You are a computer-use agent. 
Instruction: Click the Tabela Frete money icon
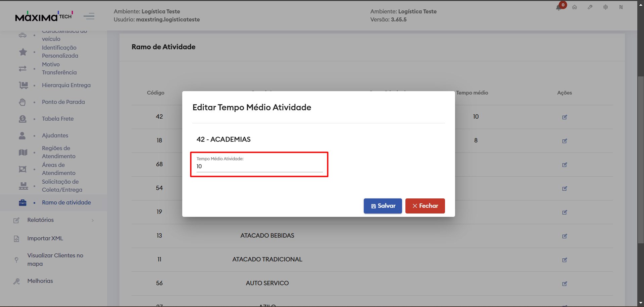click(22, 119)
